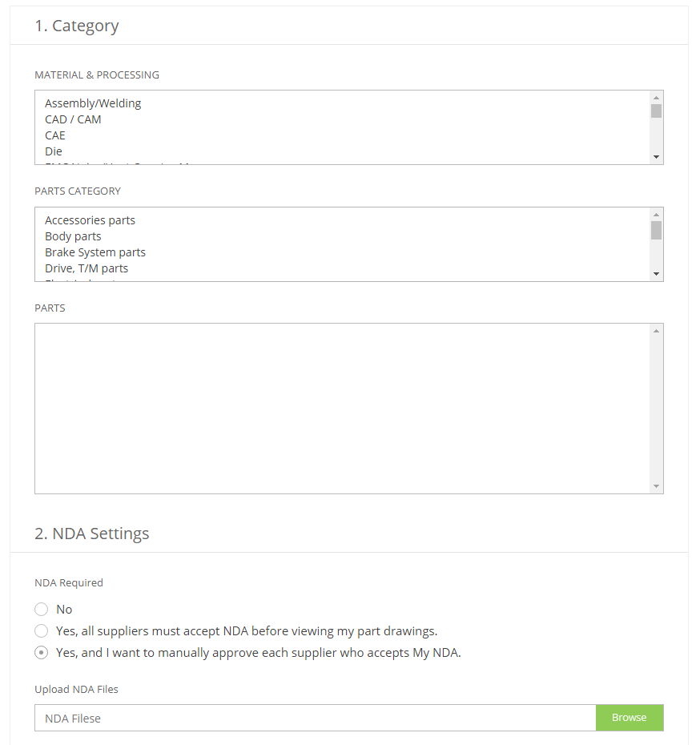This screenshot has width=700, height=745.
Task: Click the NDA Files input field
Action: (316, 718)
